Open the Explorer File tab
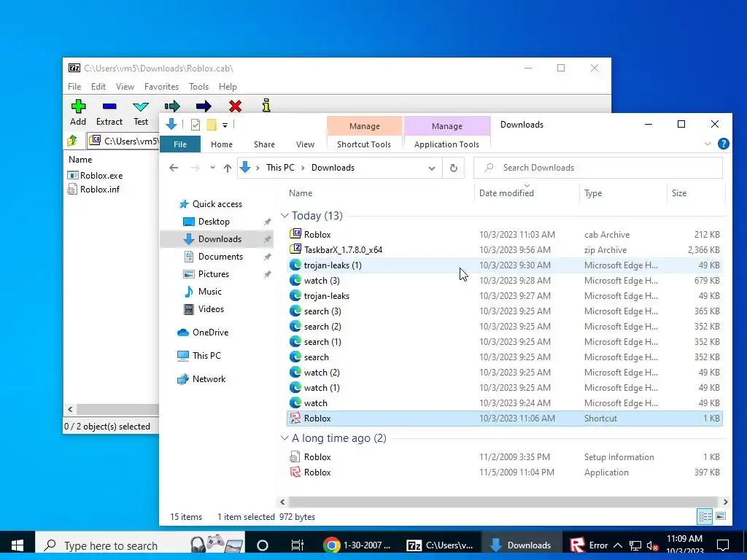 [x=180, y=144]
